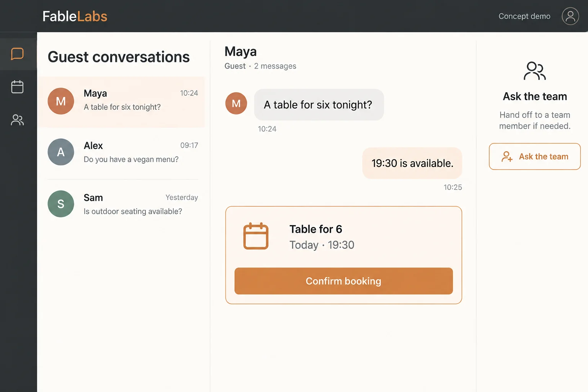This screenshot has height=392, width=588.
Task: Click Maya's avatar beside the chat bubble
Action: (236, 103)
